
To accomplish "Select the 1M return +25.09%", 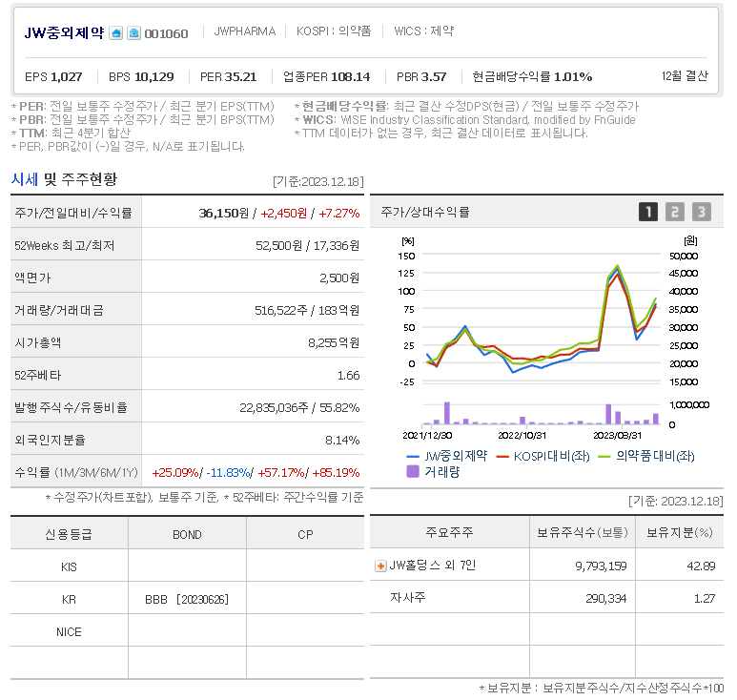I will click(175, 473).
